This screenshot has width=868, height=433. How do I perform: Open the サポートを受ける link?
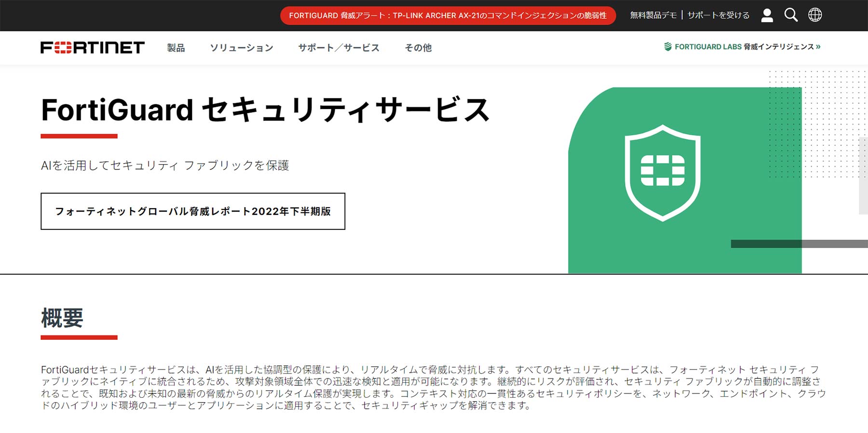click(x=719, y=15)
